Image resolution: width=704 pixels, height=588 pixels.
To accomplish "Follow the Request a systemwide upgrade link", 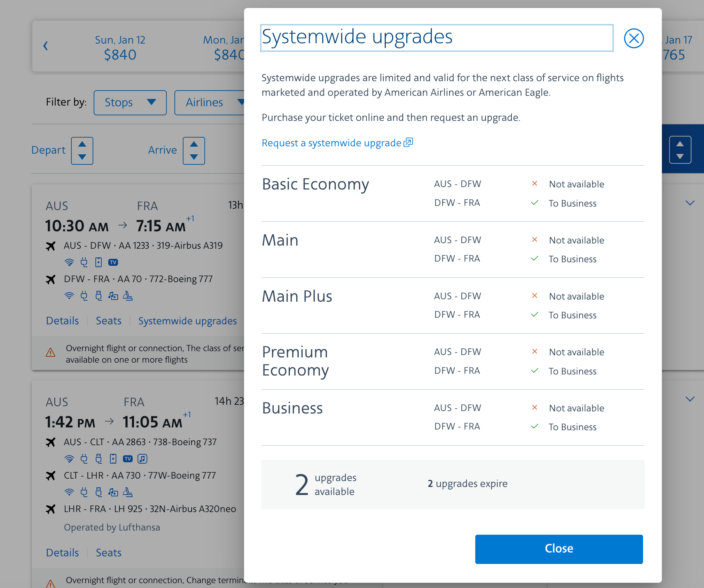I will (x=331, y=143).
